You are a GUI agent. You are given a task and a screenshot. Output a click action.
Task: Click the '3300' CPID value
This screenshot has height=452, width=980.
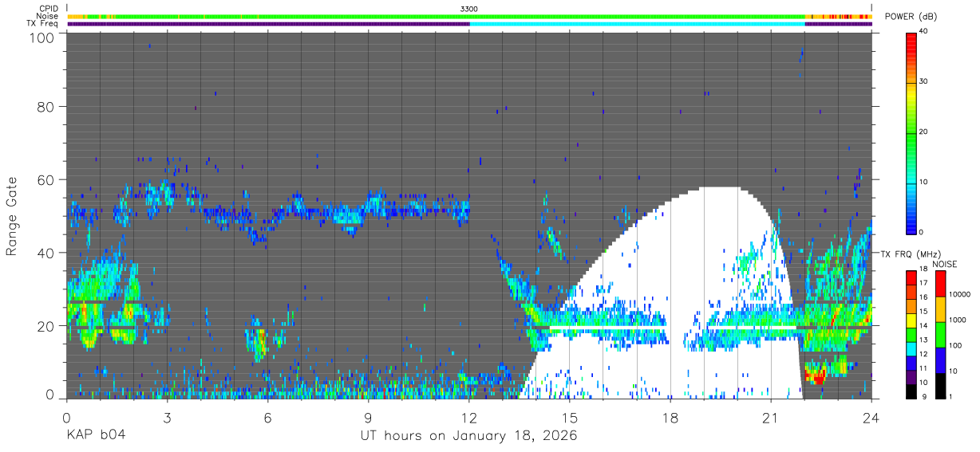[469, 8]
